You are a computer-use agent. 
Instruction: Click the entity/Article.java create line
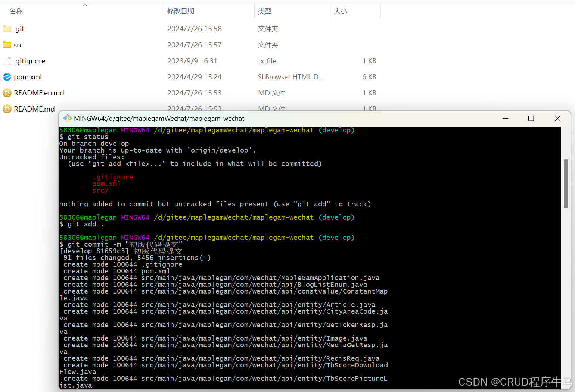(x=220, y=305)
